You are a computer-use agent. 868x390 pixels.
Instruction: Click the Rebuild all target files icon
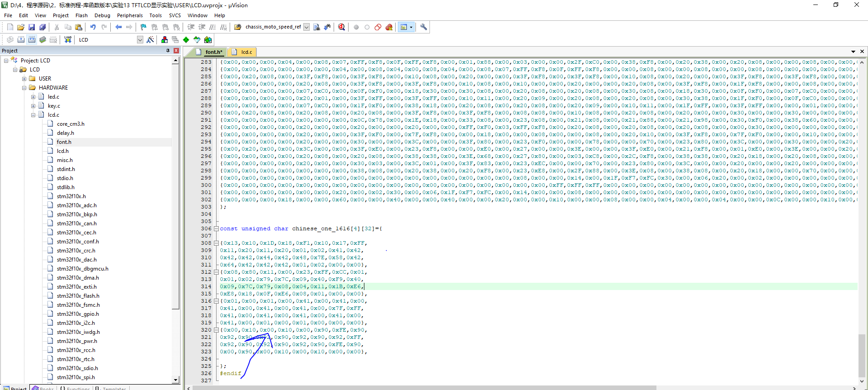click(32, 40)
